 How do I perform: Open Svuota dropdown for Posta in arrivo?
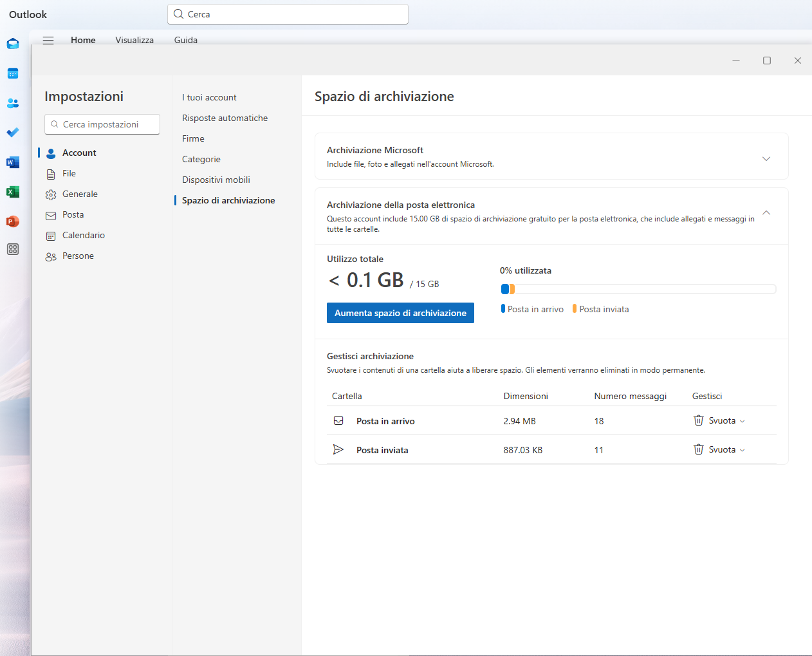(719, 420)
